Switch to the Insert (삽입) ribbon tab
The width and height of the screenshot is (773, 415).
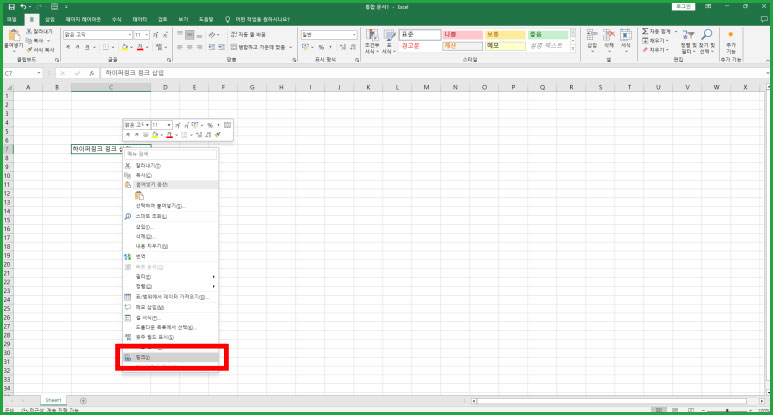[x=50, y=19]
